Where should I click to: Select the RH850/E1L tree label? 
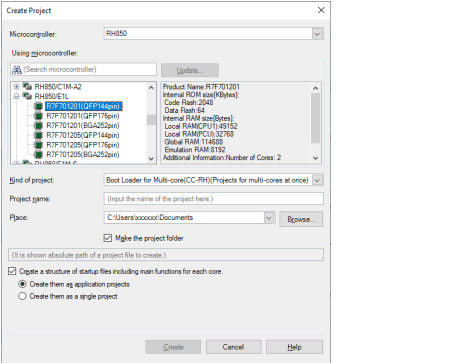(52, 96)
